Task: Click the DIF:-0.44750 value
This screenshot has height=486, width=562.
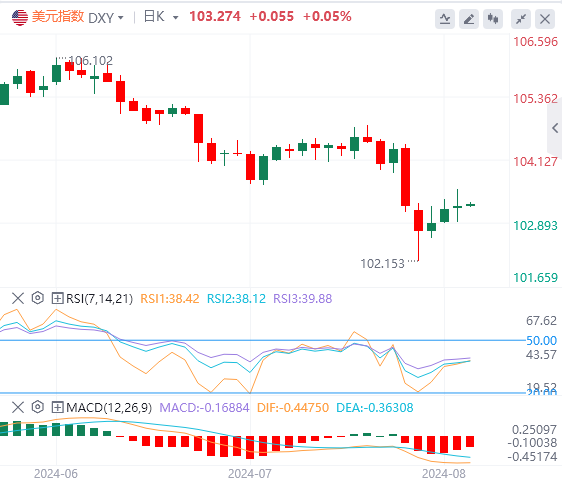Action: click(293, 408)
